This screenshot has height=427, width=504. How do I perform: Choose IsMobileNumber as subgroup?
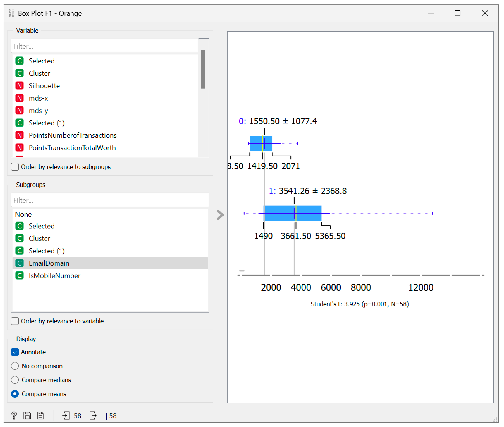tap(55, 276)
